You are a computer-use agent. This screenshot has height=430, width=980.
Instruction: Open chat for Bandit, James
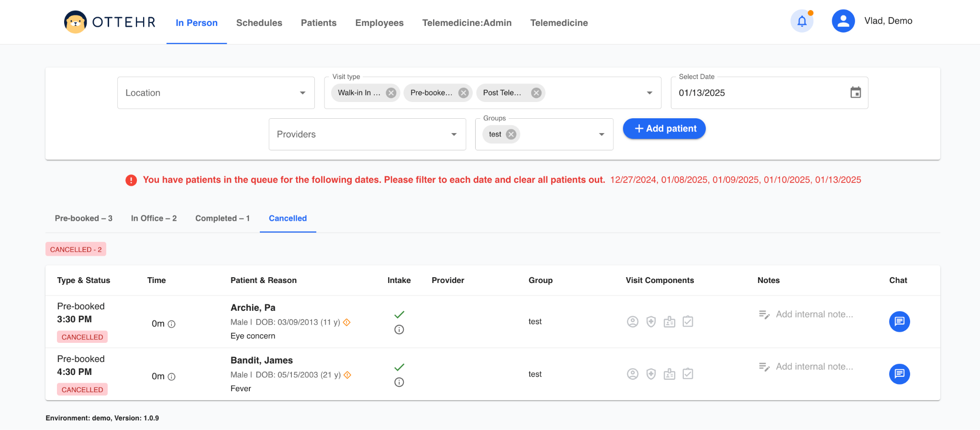(899, 374)
